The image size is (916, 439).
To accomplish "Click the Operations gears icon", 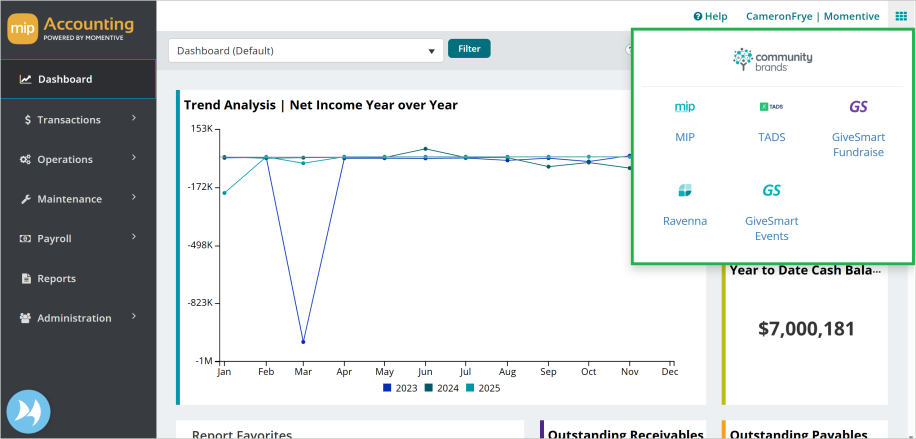I will click(25, 159).
